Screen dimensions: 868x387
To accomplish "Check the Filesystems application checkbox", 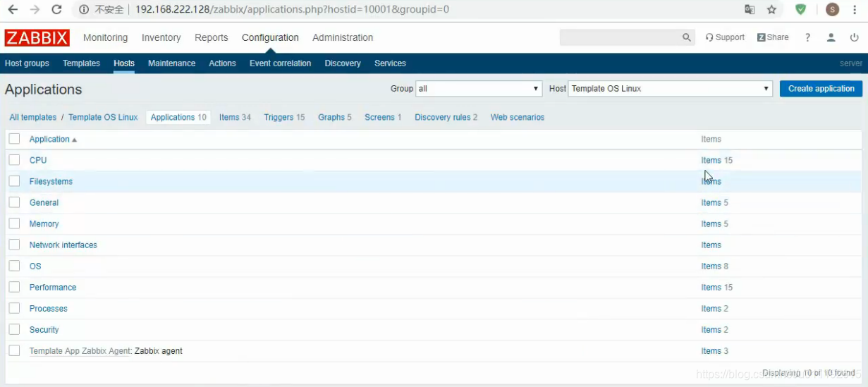I will (14, 181).
